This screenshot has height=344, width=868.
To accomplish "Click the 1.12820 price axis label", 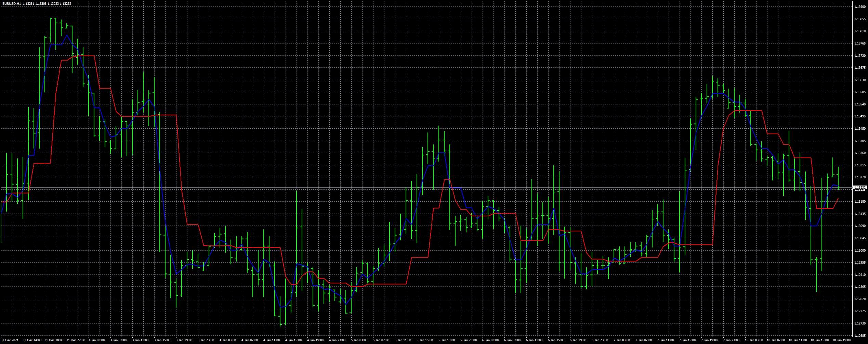I will (860, 299).
